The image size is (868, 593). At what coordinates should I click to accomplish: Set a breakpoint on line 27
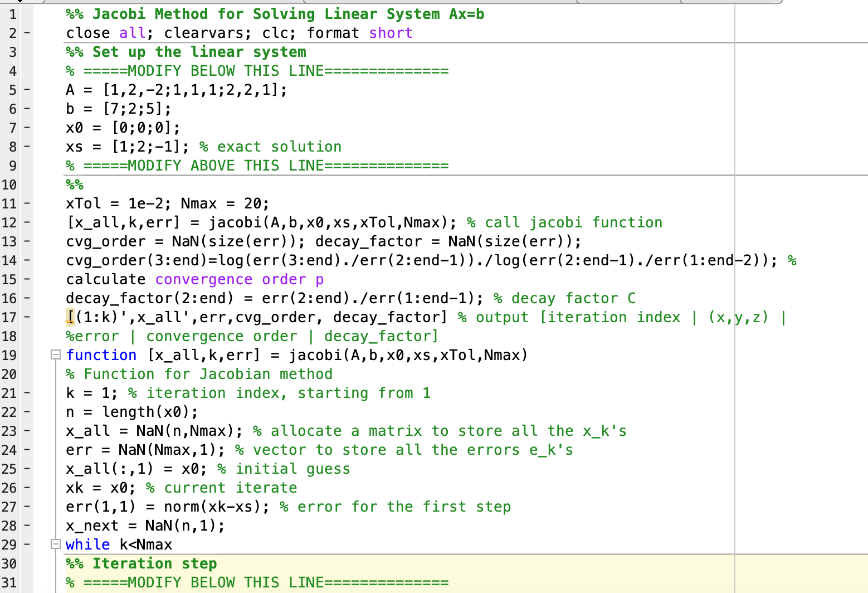26,507
